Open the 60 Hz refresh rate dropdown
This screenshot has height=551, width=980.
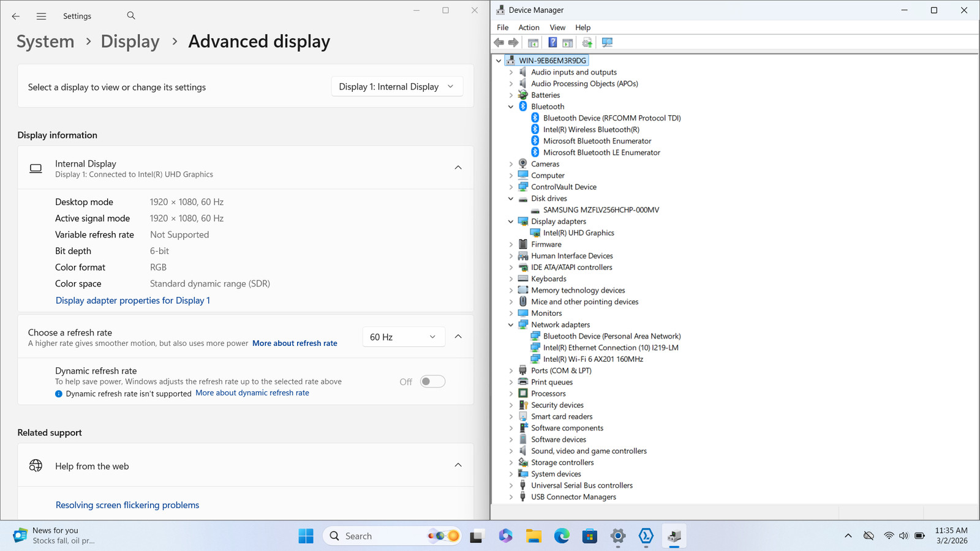coord(403,337)
